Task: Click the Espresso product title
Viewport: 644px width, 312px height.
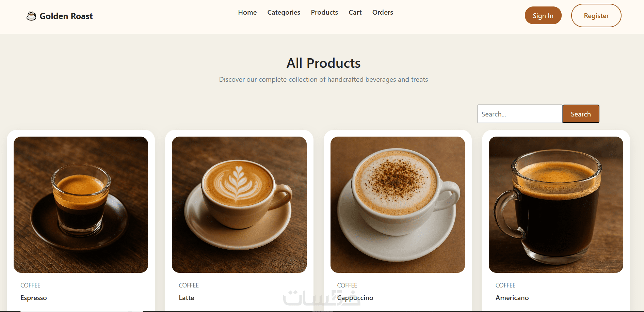Action: click(34, 298)
